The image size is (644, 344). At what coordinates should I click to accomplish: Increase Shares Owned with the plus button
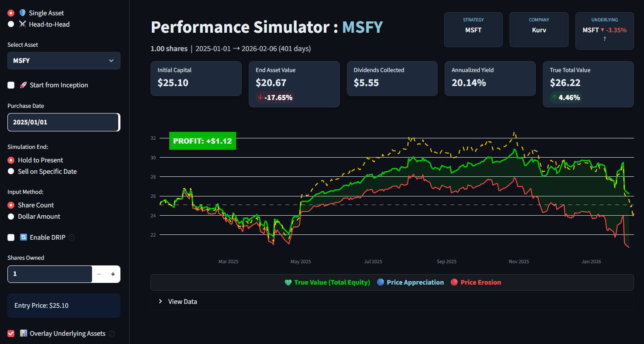pyautogui.click(x=113, y=274)
